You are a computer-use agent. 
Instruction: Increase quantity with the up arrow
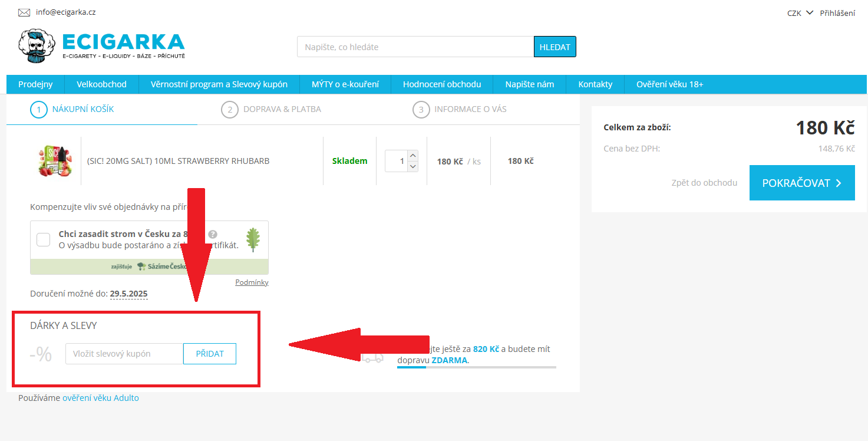point(413,156)
